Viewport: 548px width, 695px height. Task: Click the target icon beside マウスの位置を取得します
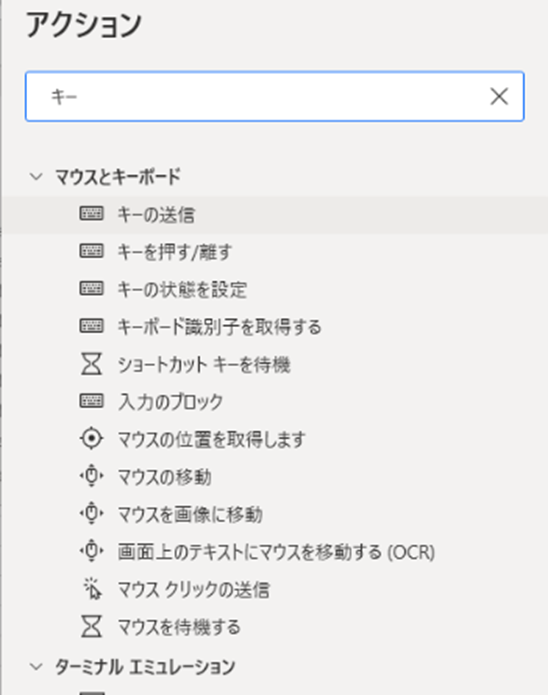click(x=91, y=439)
